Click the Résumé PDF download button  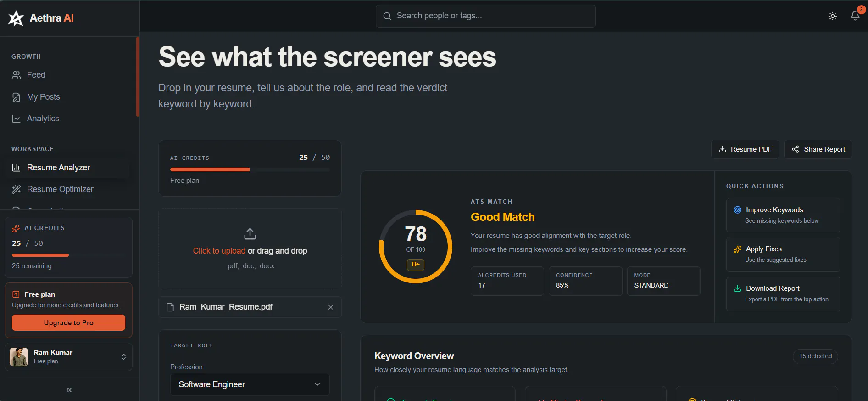pos(745,149)
